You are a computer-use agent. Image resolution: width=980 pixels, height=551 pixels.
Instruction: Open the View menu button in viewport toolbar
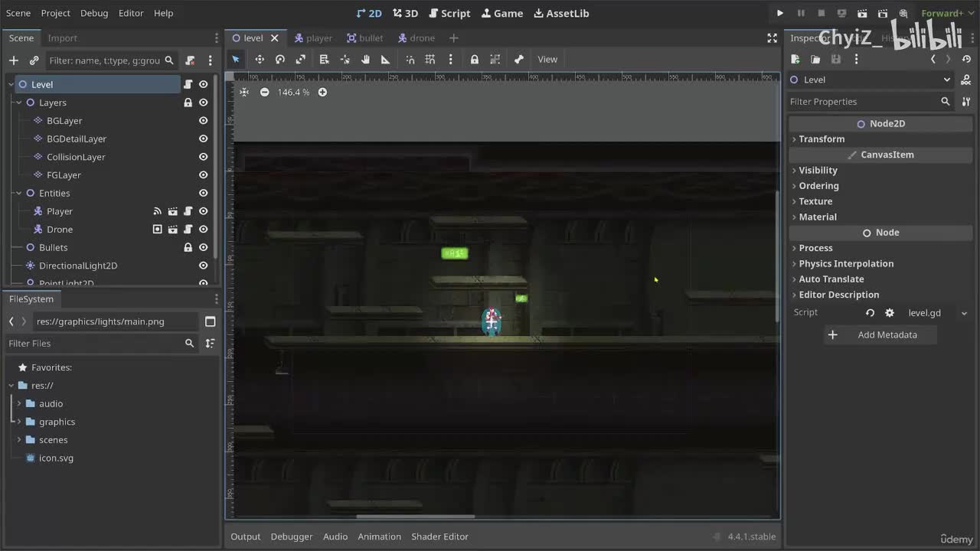547,59
